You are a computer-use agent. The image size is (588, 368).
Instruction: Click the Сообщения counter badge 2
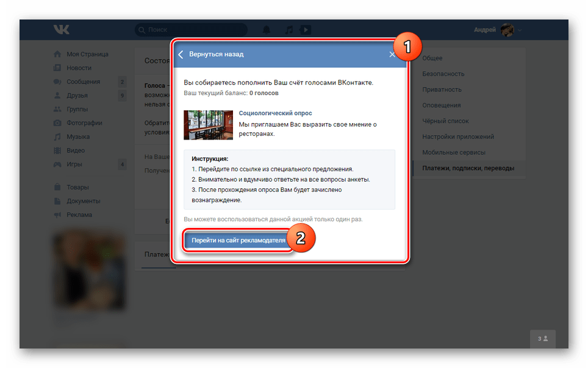coord(122,82)
